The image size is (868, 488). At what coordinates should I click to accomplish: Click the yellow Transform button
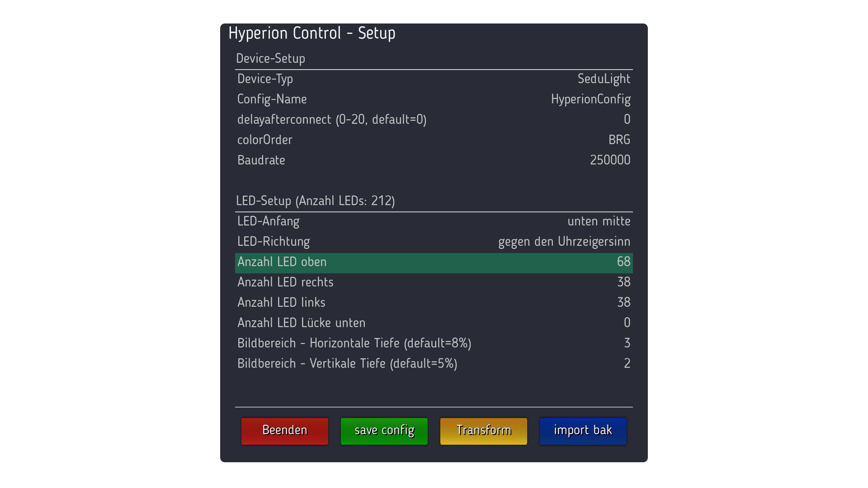coord(484,431)
